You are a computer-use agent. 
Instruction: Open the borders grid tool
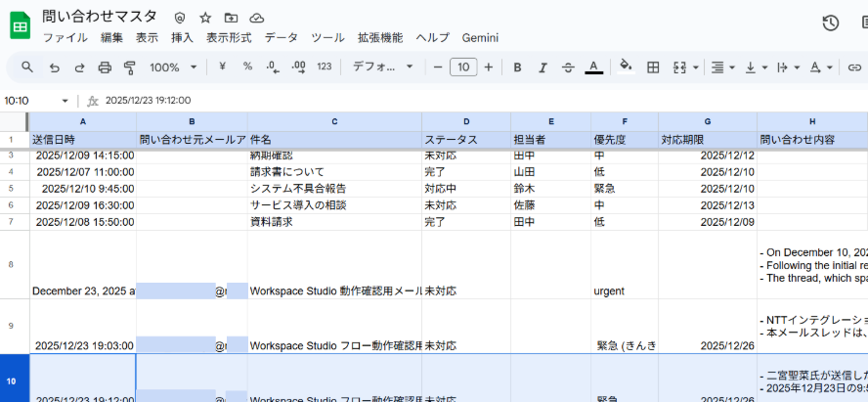653,67
